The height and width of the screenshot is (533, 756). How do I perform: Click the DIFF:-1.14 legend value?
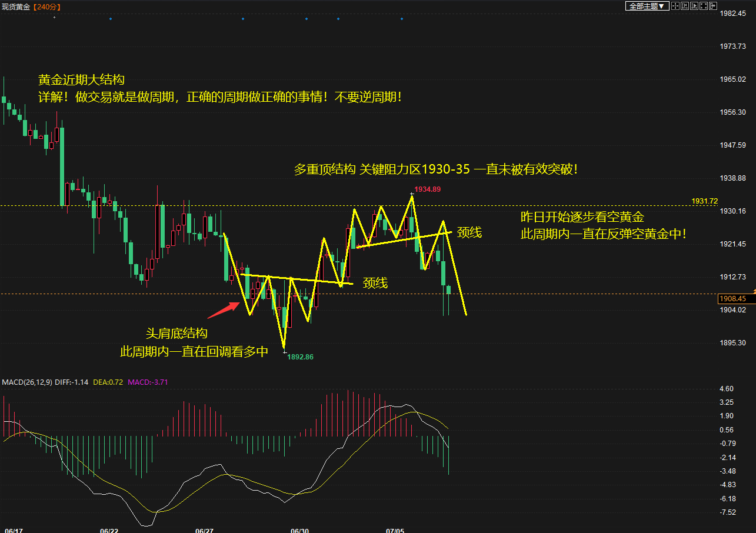[x=72, y=382]
